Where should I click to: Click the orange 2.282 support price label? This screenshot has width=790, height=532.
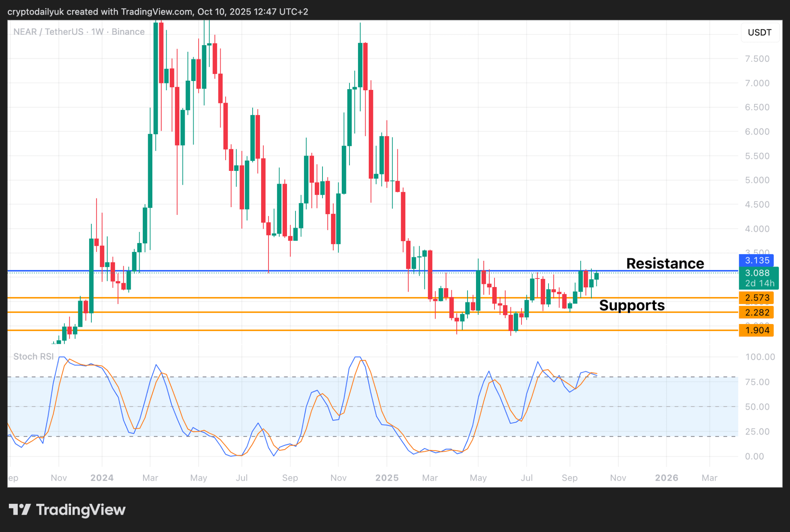[756, 312]
